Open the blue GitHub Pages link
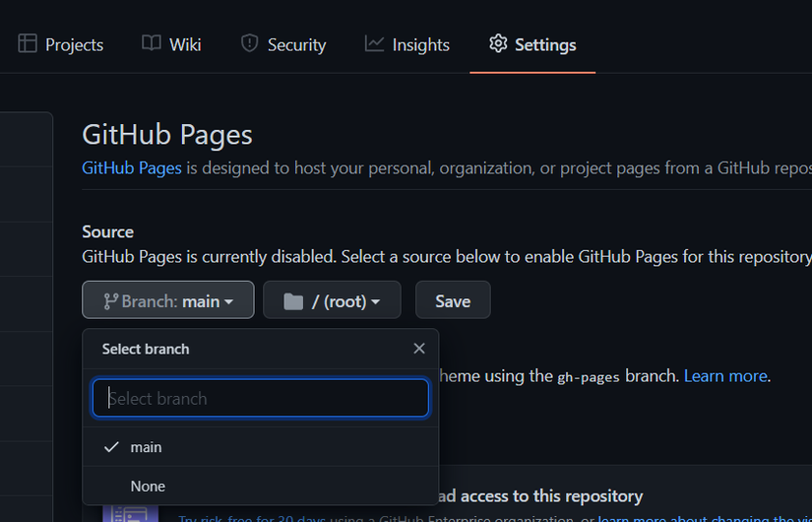 [132, 167]
